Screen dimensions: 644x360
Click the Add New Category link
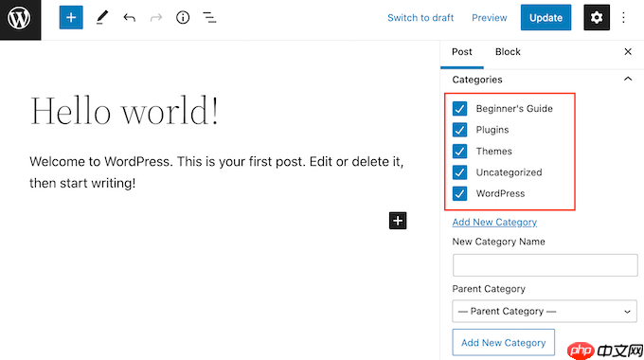[x=494, y=222]
